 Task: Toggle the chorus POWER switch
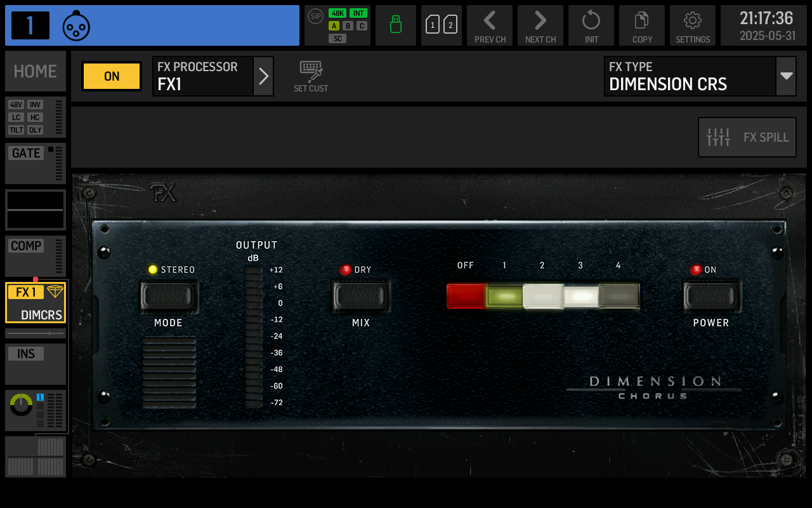711,296
